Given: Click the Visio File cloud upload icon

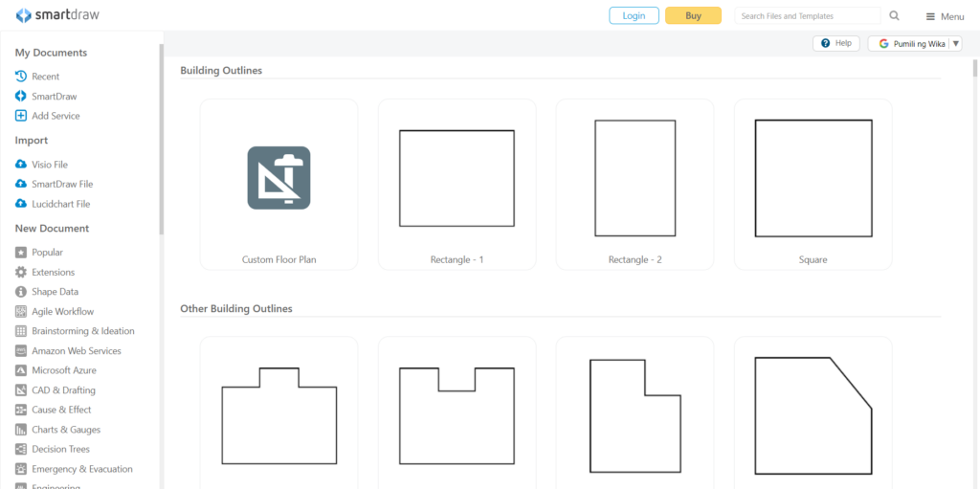Looking at the screenshot, I should point(21,165).
